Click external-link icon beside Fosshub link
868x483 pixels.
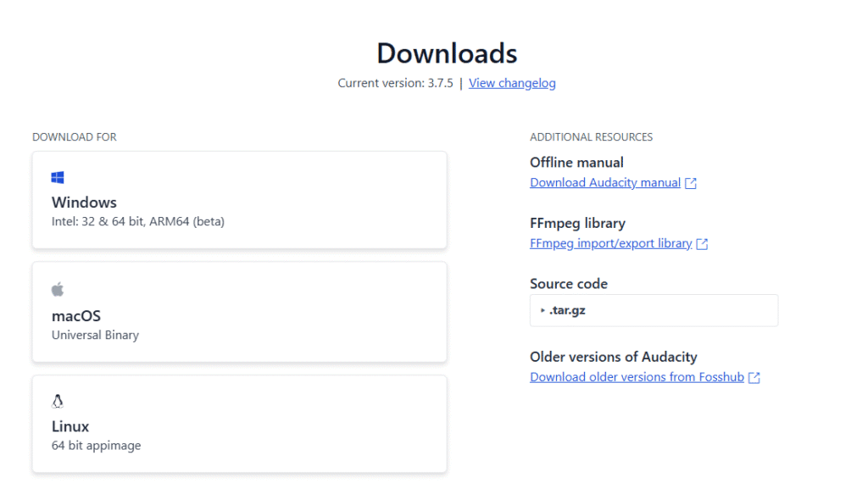click(754, 377)
